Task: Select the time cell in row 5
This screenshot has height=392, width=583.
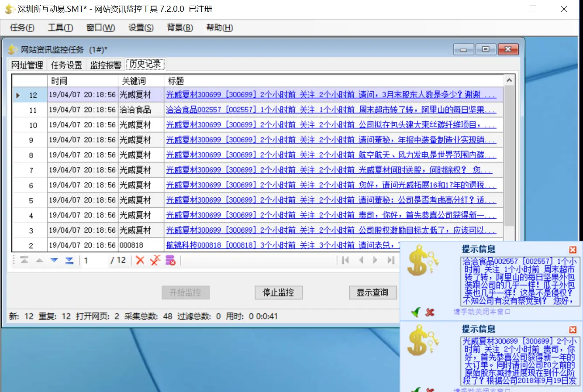Action: (x=83, y=200)
